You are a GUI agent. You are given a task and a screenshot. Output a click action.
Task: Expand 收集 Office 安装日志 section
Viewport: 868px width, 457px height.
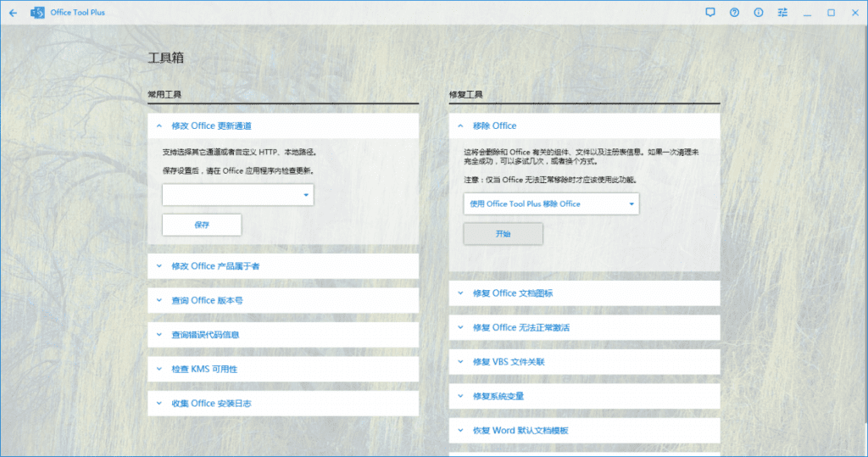[x=283, y=404]
